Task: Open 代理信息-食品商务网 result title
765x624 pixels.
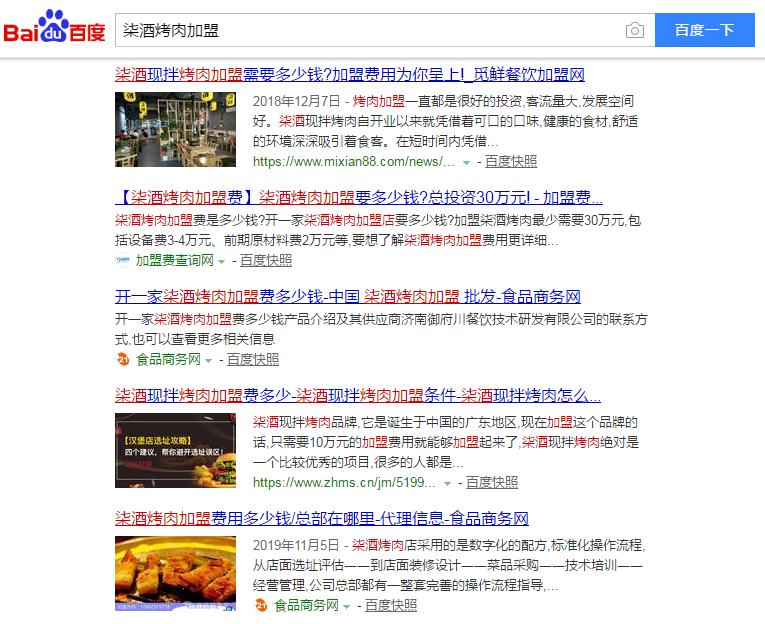Action: (321, 518)
